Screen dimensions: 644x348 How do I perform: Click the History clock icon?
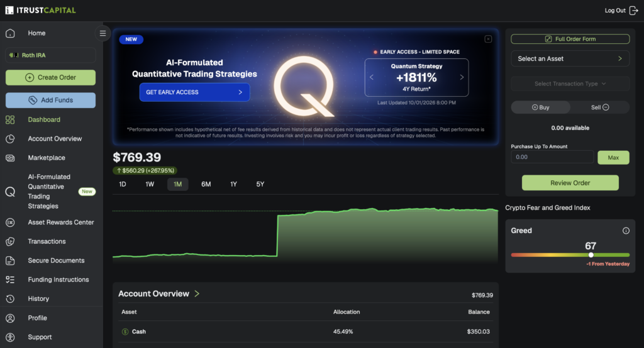pyautogui.click(x=10, y=299)
